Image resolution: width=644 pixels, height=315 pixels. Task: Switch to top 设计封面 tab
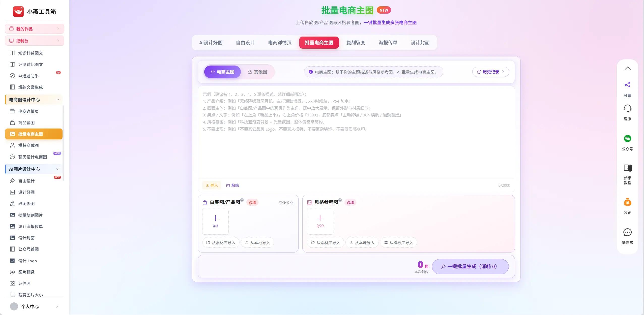click(x=420, y=43)
